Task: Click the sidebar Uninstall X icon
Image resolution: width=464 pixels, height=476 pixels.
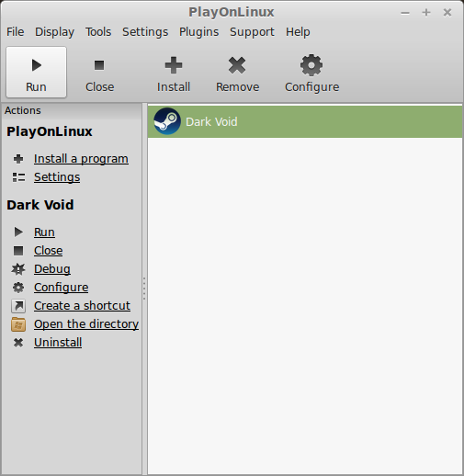Action: point(18,343)
